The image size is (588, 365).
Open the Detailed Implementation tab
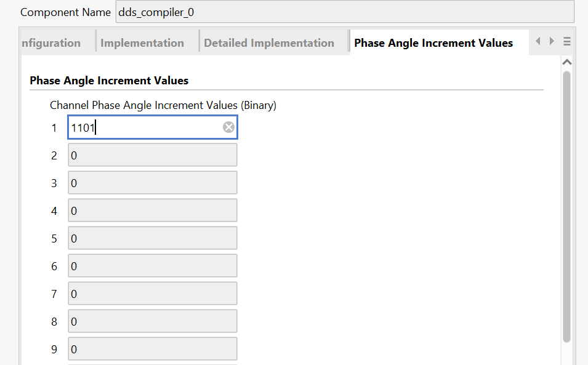click(269, 43)
